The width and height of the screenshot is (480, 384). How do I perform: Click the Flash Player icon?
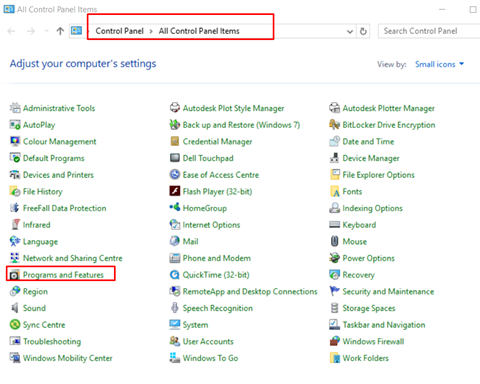175,191
